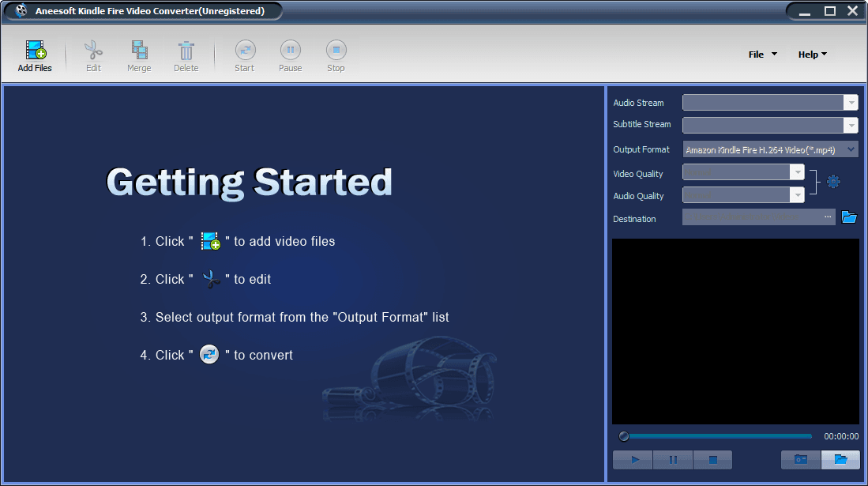Click the preview seek slider handle
868x486 pixels.
[624, 436]
